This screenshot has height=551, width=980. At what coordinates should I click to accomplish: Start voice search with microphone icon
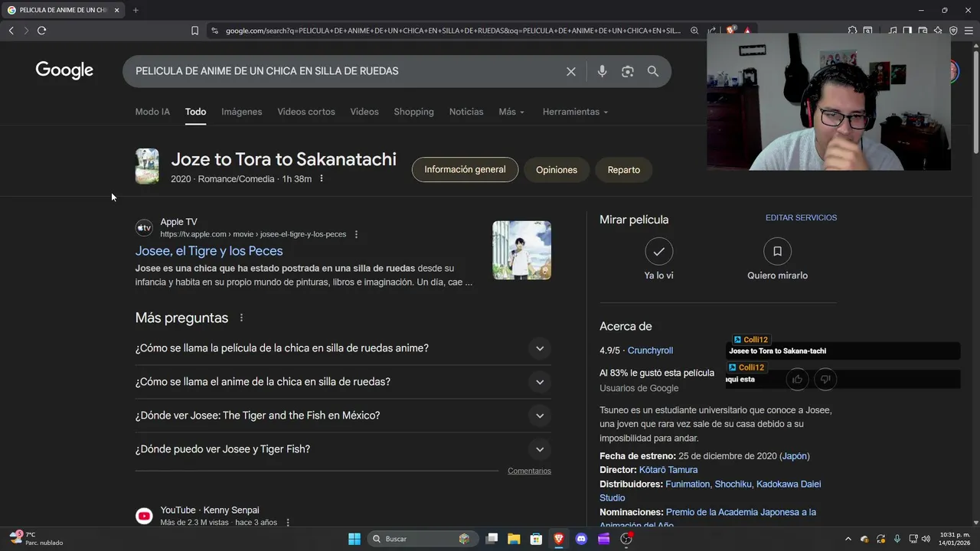[603, 71]
